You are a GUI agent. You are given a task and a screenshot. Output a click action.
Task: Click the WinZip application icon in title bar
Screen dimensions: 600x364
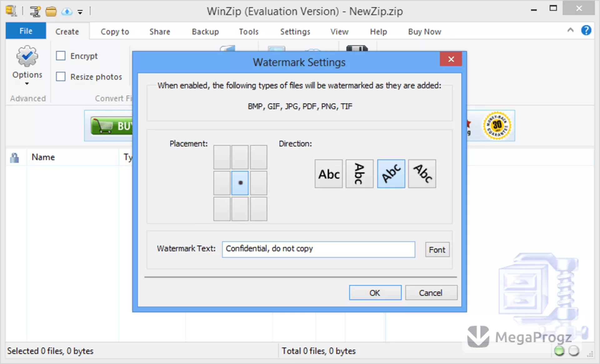(x=11, y=11)
